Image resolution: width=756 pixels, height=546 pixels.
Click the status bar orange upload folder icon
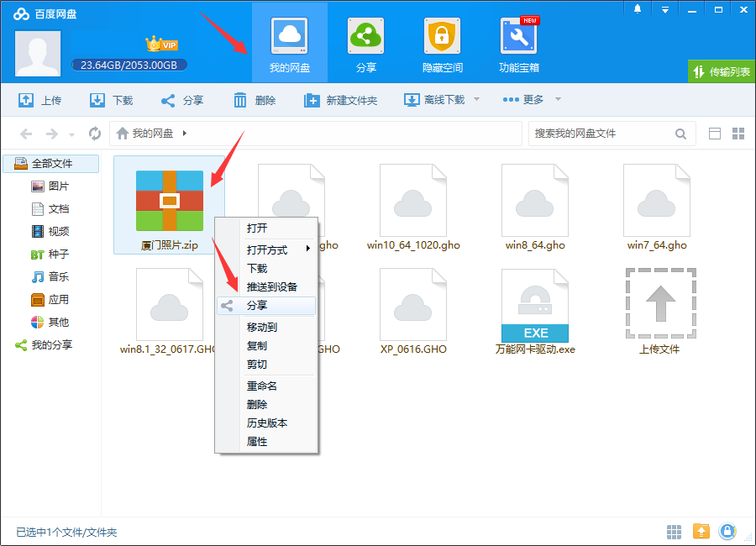pyautogui.click(x=701, y=532)
